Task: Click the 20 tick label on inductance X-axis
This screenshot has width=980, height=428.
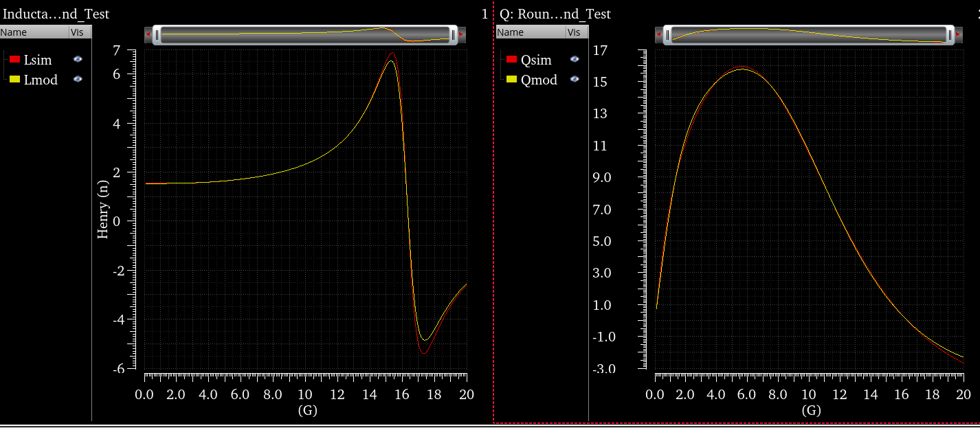Action: (x=467, y=395)
